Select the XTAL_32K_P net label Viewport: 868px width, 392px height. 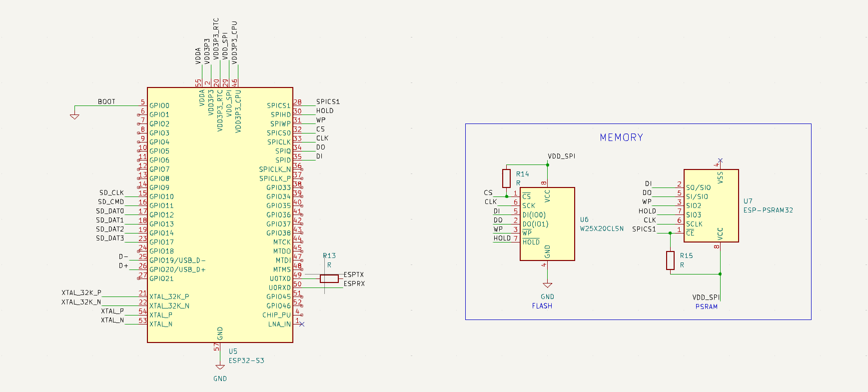click(81, 293)
